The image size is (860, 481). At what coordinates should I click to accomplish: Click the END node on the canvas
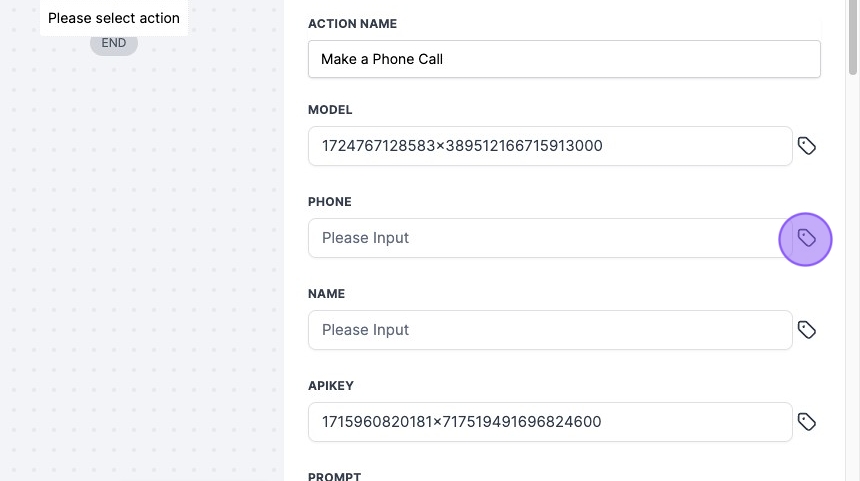[x=114, y=43]
